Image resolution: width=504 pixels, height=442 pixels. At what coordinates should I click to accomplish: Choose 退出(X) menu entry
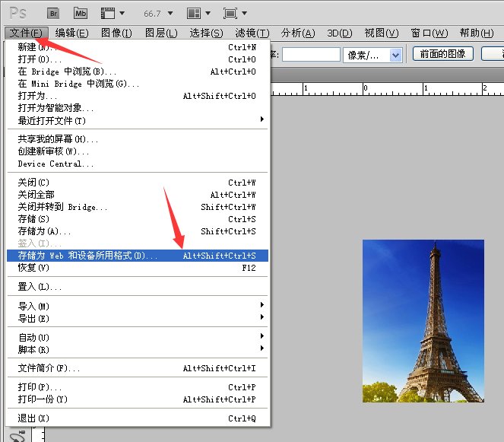(138, 418)
